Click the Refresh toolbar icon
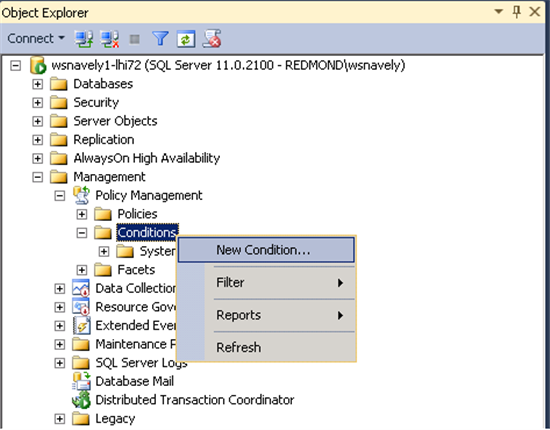Image resolution: width=550 pixels, height=430 pixels. pyautogui.click(x=186, y=39)
